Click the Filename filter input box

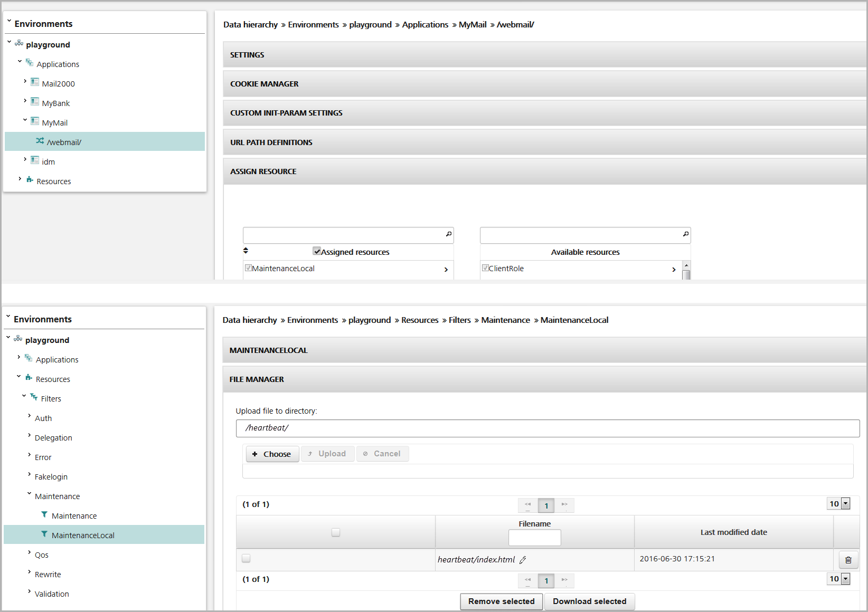[534, 538]
